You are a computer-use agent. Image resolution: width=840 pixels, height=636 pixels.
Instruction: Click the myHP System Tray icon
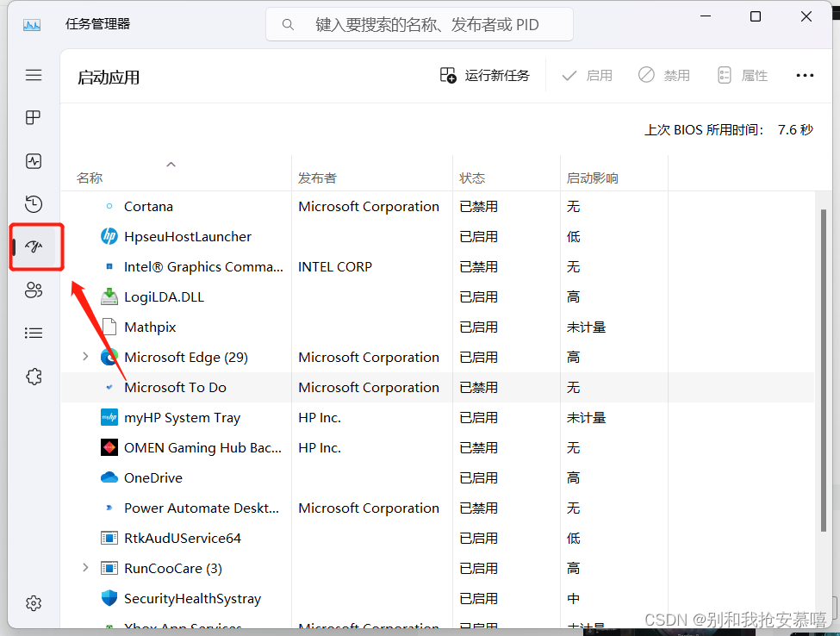click(109, 417)
